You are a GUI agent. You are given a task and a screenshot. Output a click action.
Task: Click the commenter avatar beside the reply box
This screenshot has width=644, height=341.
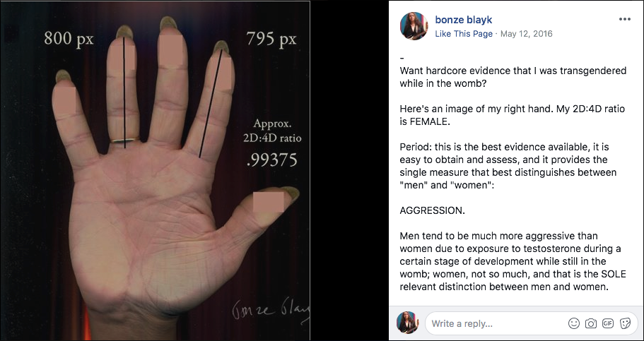[407, 322]
